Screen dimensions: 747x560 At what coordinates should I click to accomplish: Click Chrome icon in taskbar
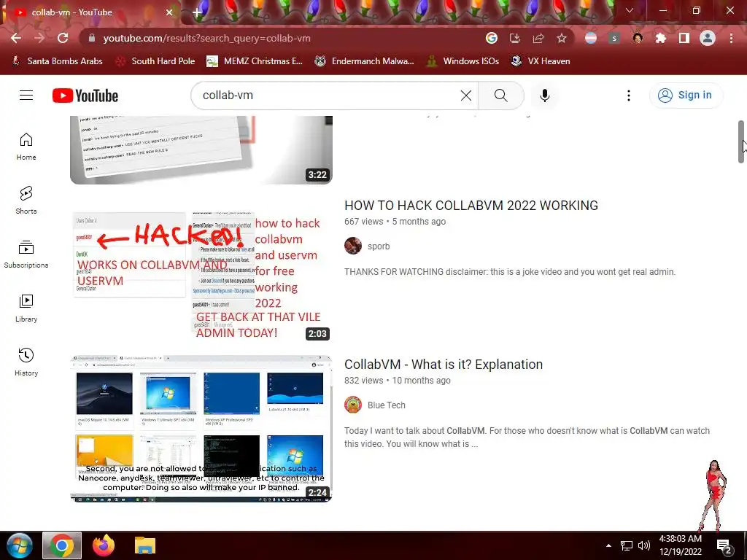(x=61, y=545)
